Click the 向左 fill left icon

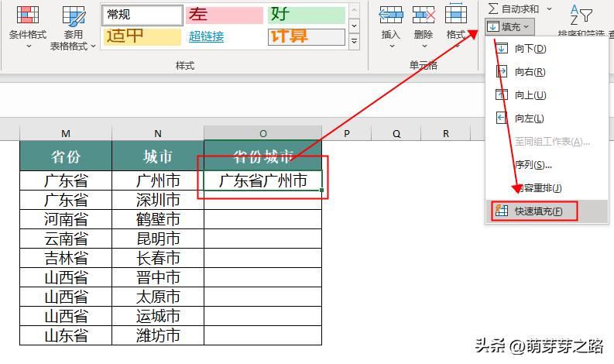click(x=501, y=118)
